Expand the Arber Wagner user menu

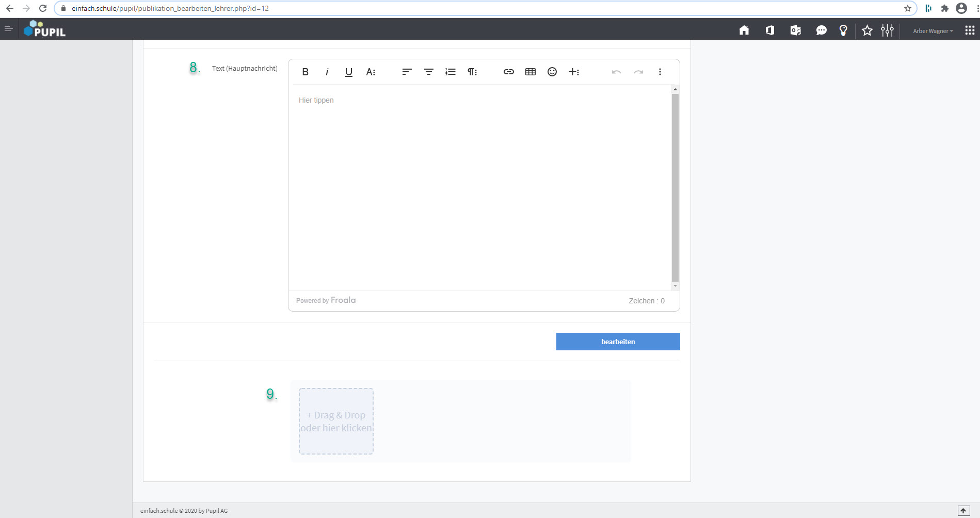click(933, 31)
